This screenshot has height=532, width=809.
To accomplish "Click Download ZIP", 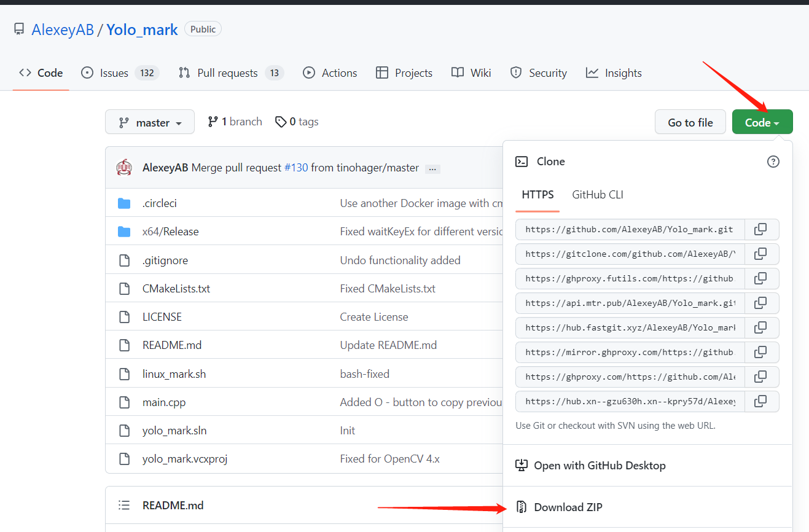I will click(568, 507).
